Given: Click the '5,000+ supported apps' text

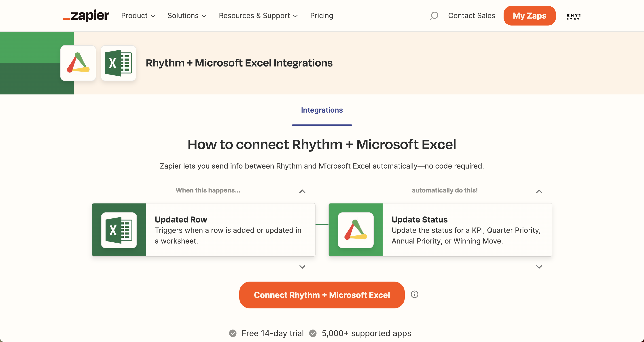Looking at the screenshot, I should 366,333.
